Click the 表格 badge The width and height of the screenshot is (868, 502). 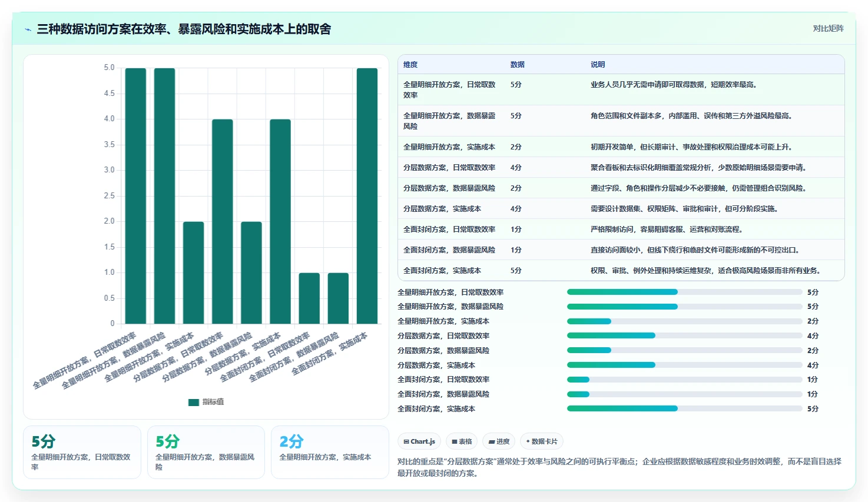coord(462,441)
